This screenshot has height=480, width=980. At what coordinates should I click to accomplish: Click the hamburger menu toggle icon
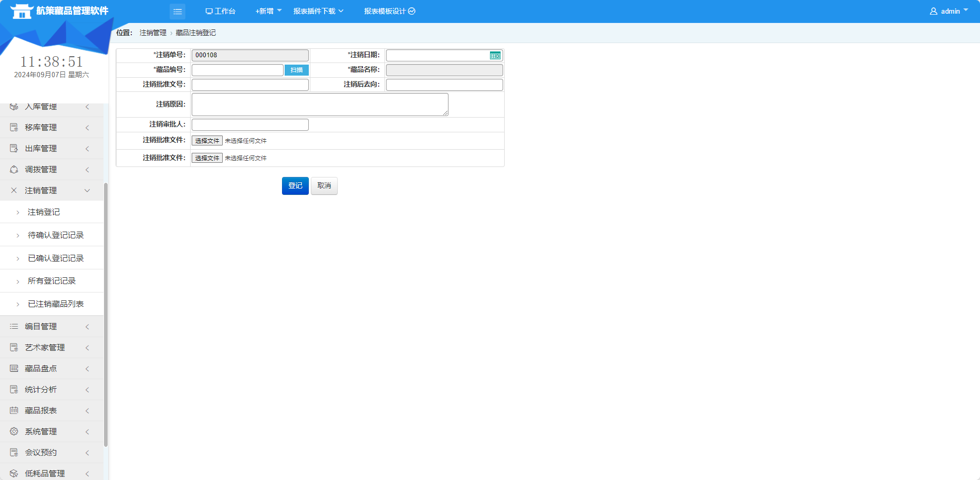pyautogui.click(x=178, y=11)
